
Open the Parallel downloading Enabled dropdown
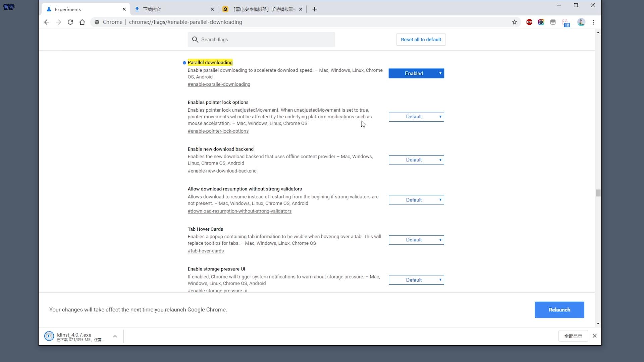coord(416,73)
